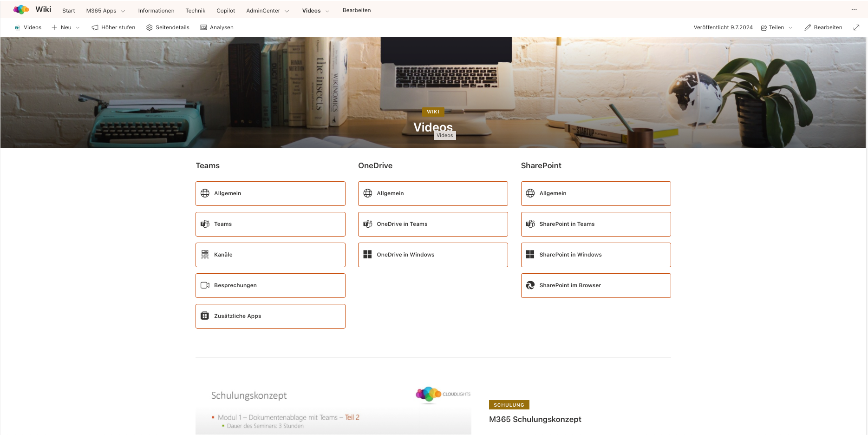Click the Höher stufen button label
The height and width of the screenshot is (435, 868).
tap(118, 27)
